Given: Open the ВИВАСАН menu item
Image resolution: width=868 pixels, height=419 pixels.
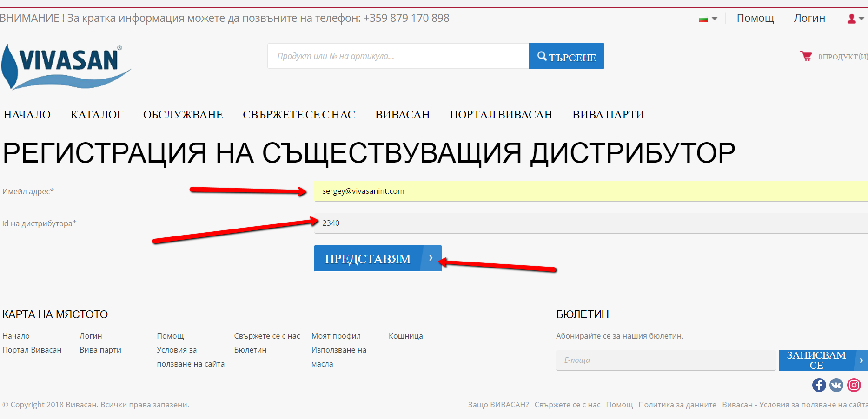Looking at the screenshot, I should pyautogui.click(x=403, y=115).
